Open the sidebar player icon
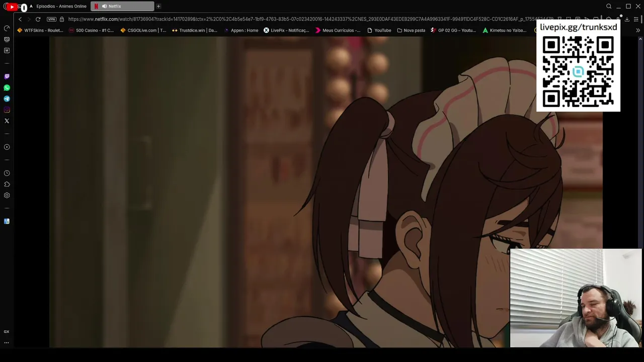This screenshot has height=362, width=644. [x=7, y=147]
